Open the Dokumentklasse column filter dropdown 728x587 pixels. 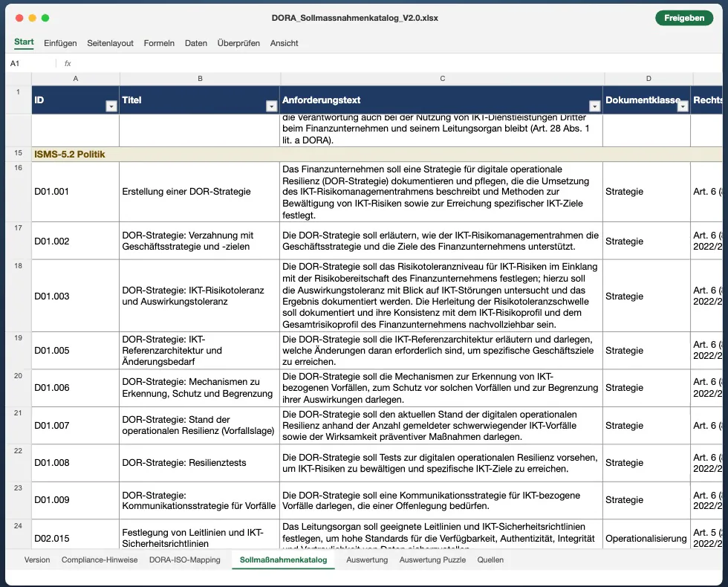coord(683,106)
